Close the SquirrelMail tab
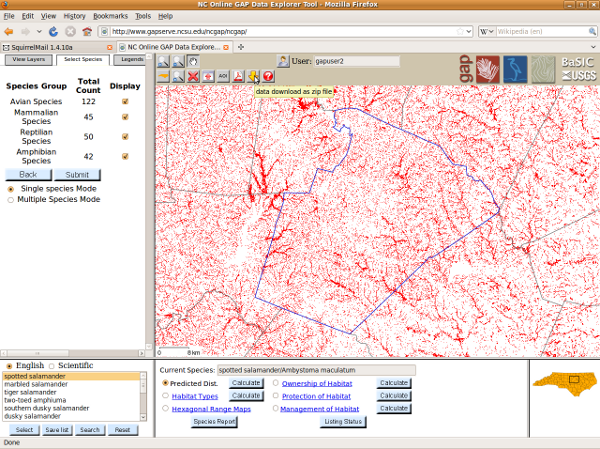This screenshot has height=449, width=600. 109,47
